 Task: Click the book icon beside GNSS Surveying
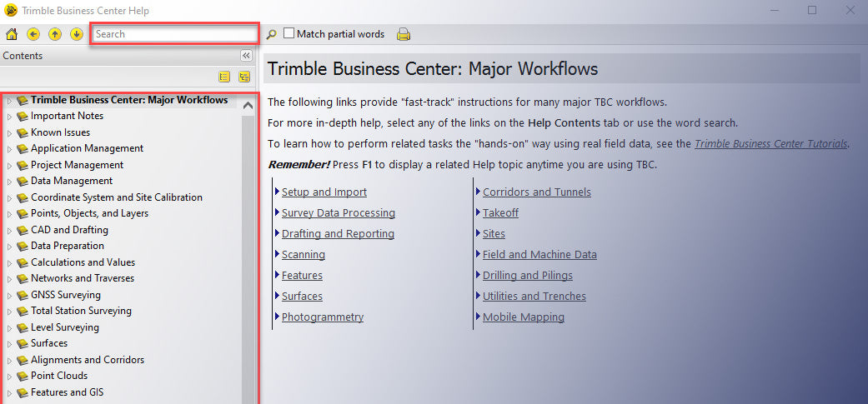(23, 295)
